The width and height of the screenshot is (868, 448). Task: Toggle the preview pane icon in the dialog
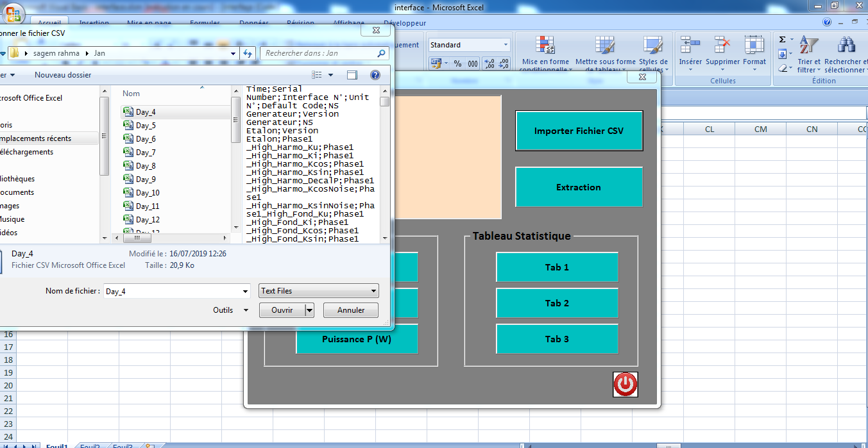click(x=352, y=75)
